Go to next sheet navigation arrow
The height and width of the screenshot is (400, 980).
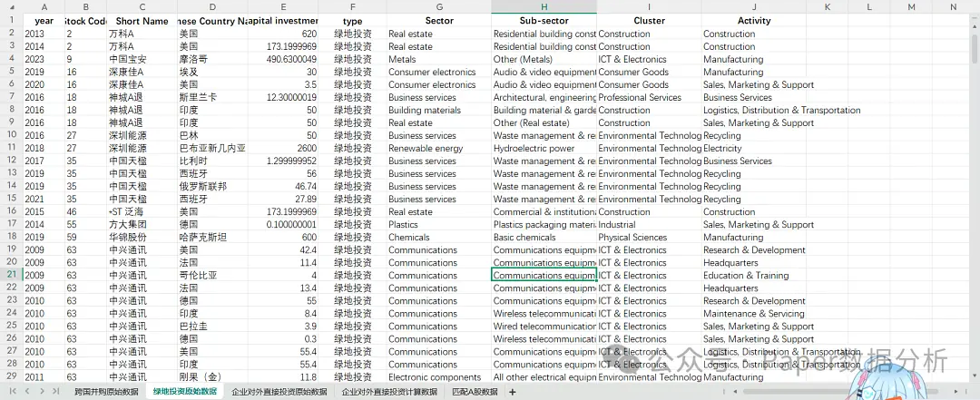tap(41, 391)
